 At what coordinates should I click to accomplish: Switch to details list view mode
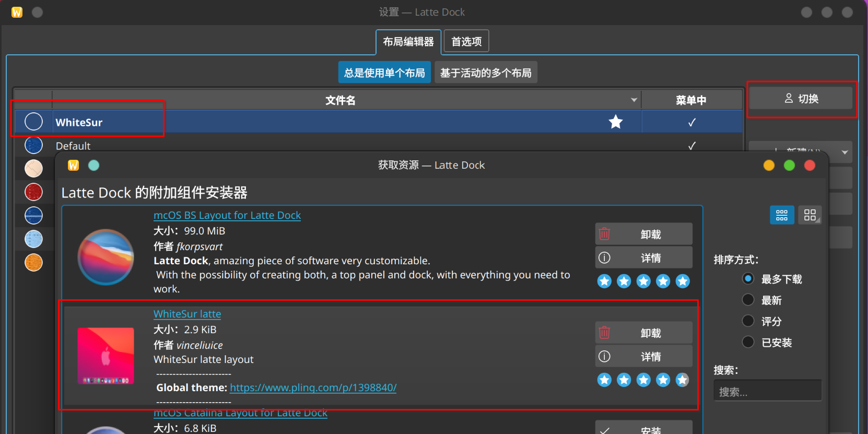pyautogui.click(x=782, y=215)
